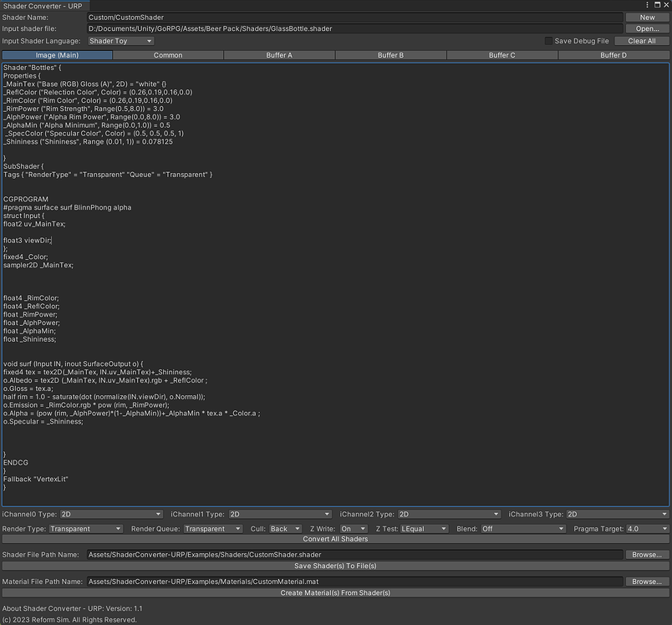Change the Render Type dropdown
This screenshot has height=625, width=672.
pyautogui.click(x=86, y=528)
